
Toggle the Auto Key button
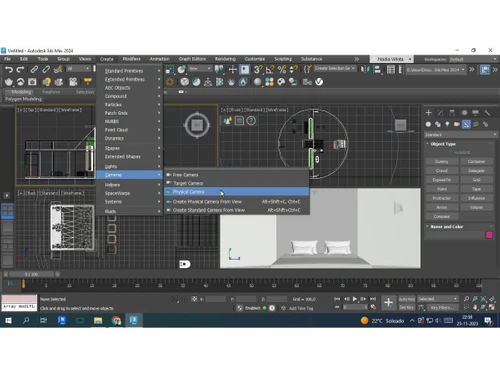click(x=407, y=299)
